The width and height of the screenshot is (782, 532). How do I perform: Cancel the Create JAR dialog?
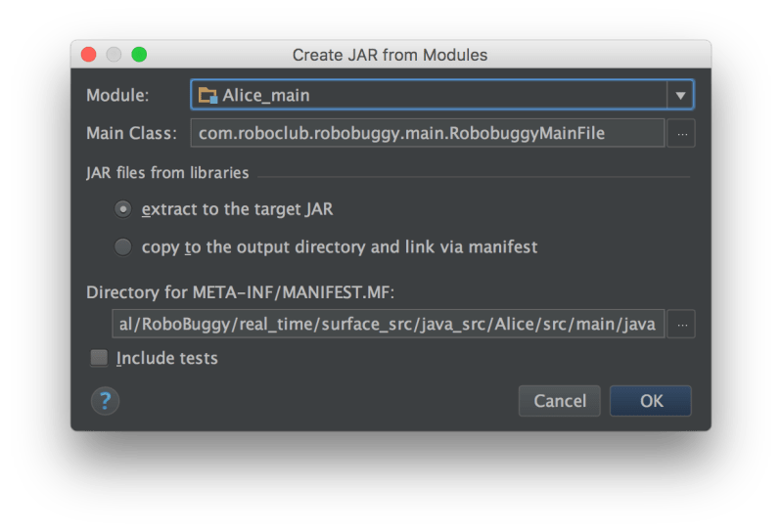[x=560, y=401]
